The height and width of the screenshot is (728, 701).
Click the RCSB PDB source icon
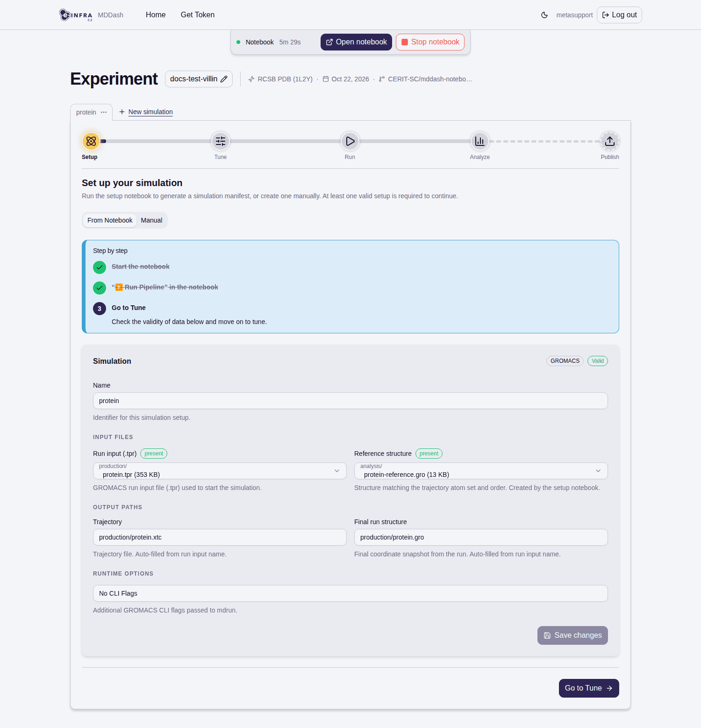tap(251, 79)
